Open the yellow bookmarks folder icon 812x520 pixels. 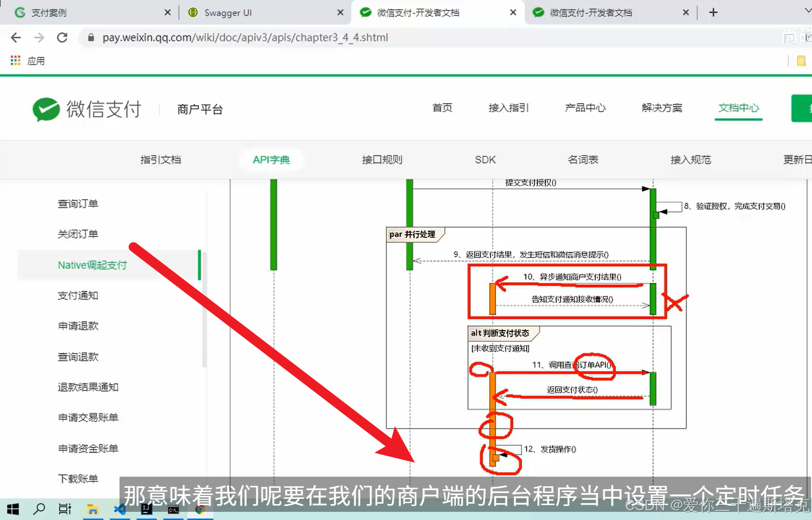click(801, 61)
